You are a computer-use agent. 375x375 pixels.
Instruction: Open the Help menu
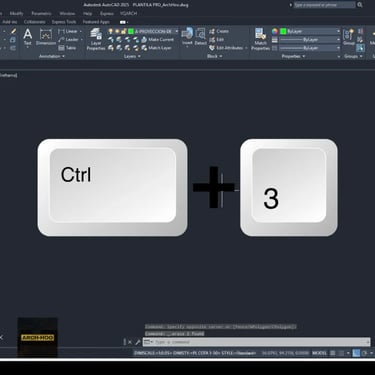(88, 14)
